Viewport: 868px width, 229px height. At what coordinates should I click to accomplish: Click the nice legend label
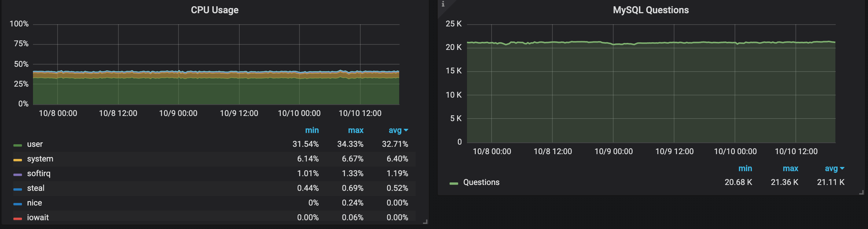(x=34, y=203)
